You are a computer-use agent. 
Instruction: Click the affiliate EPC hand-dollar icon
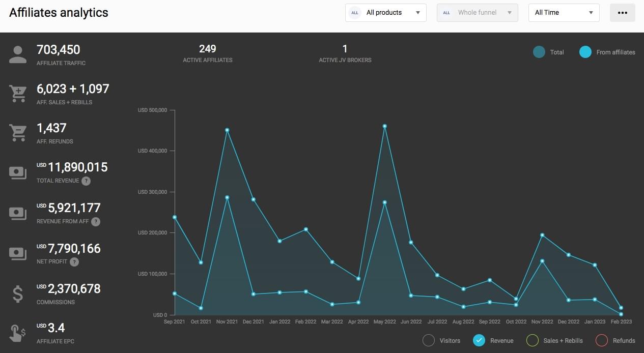click(x=18, y=333)
